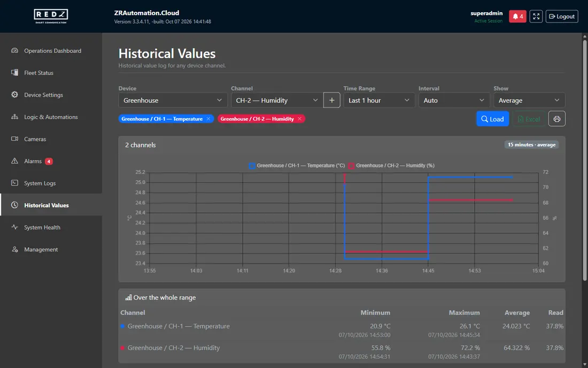Toggle Temperature series in chart legend
The width and height of the screenshot is (588, 368).
[x=297, y=165]
